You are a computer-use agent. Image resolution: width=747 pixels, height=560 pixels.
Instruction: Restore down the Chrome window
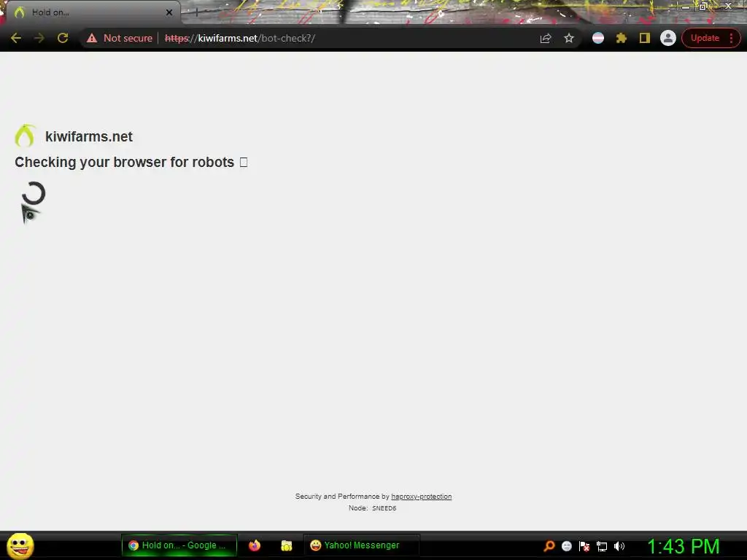pyautogui.click(x=703, y=6)
